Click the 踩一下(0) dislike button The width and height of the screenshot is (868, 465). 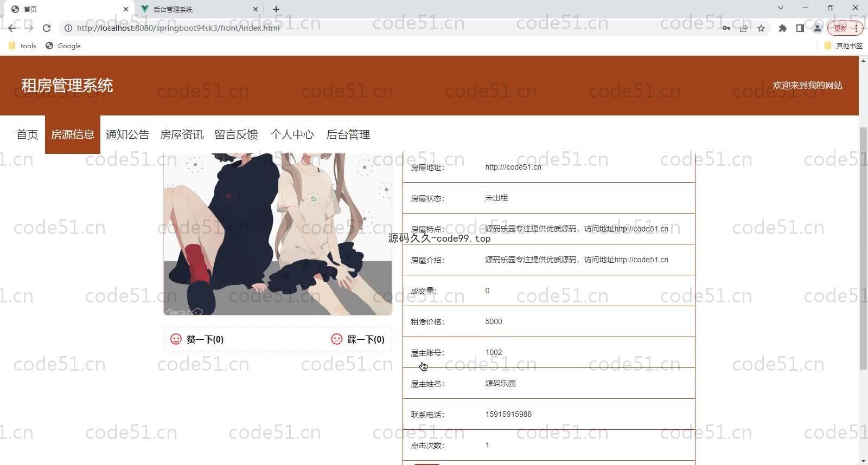(358, 339)
